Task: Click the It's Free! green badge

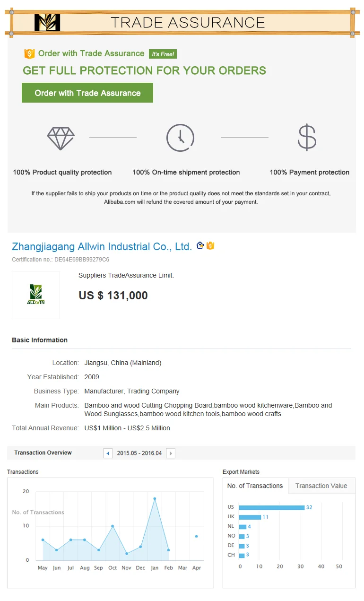Action: click(163, 54)
